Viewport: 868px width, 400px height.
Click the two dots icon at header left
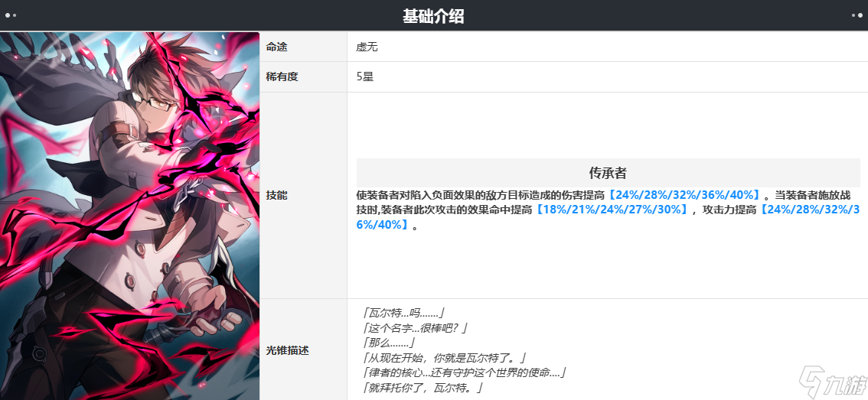tap(11, 15)
